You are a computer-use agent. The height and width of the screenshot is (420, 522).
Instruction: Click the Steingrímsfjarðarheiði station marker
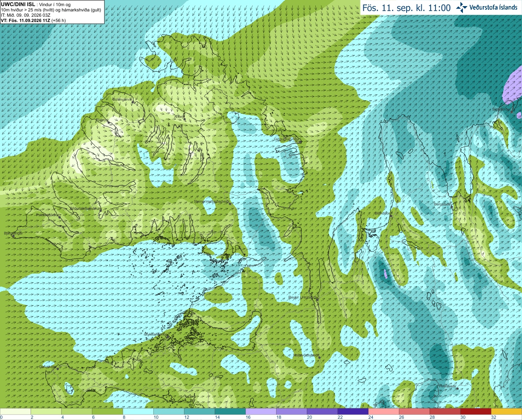[x=230, y=203]
